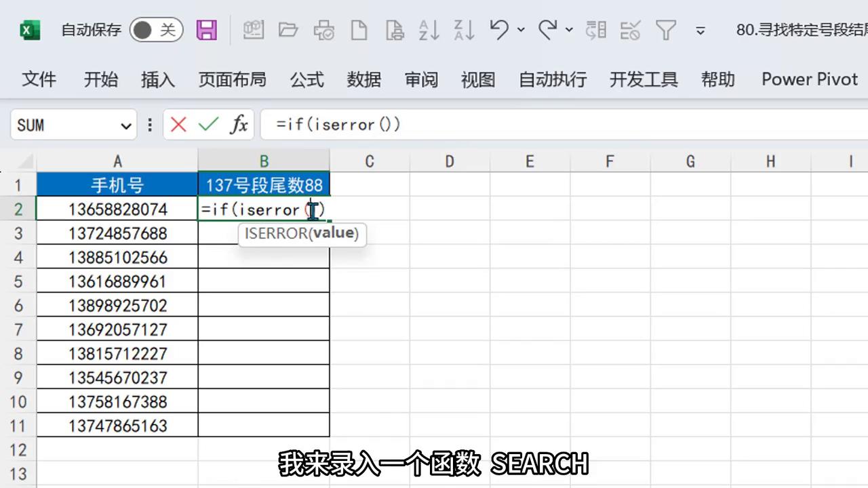Click the Undo icon
This screenshot has width=868, height=488.
pyautogui.click(x=498, y=30)
